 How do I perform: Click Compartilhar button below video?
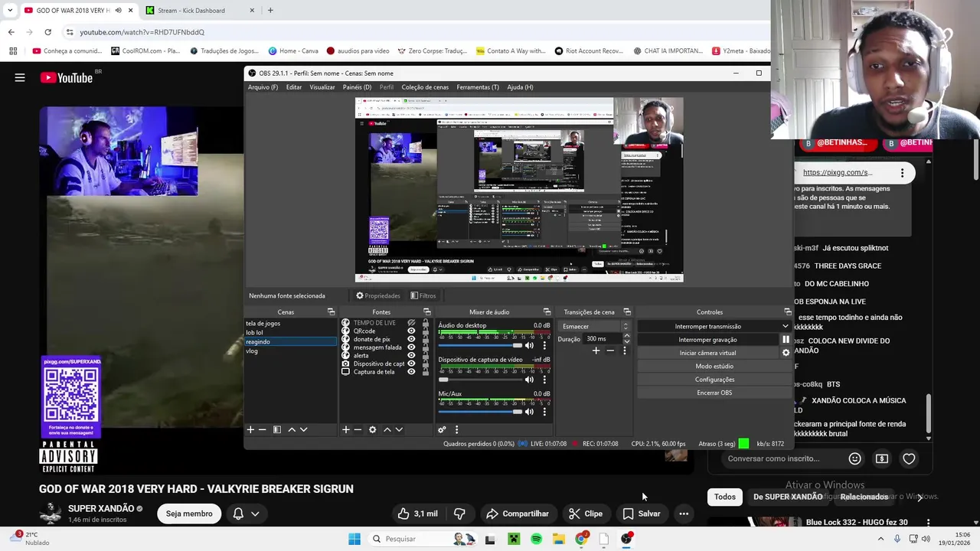coord(518,514)
